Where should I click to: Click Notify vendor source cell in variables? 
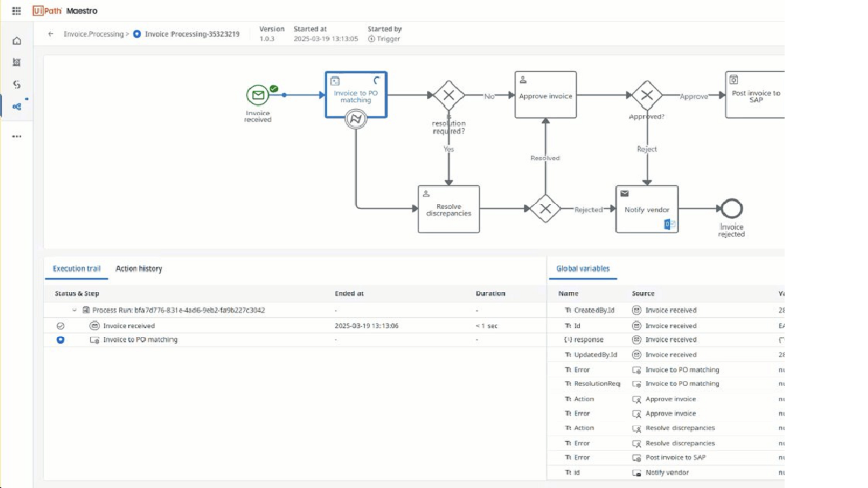point(661,472)
